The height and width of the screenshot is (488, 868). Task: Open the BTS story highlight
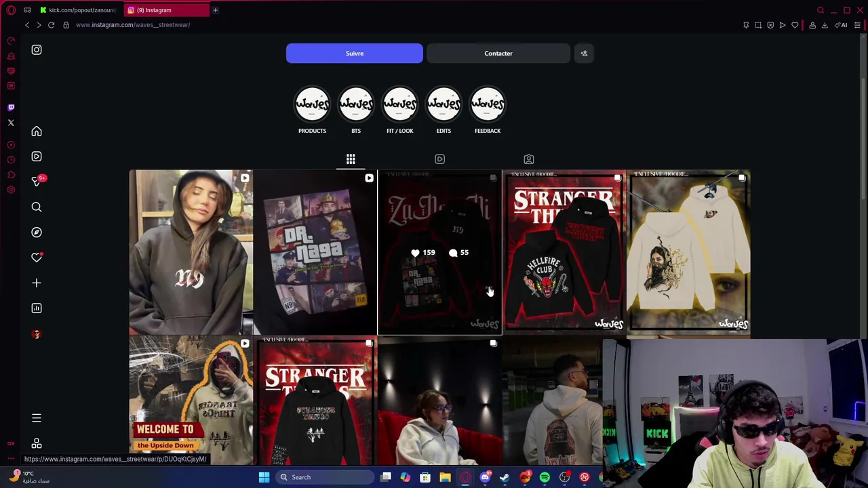[356, 110]
